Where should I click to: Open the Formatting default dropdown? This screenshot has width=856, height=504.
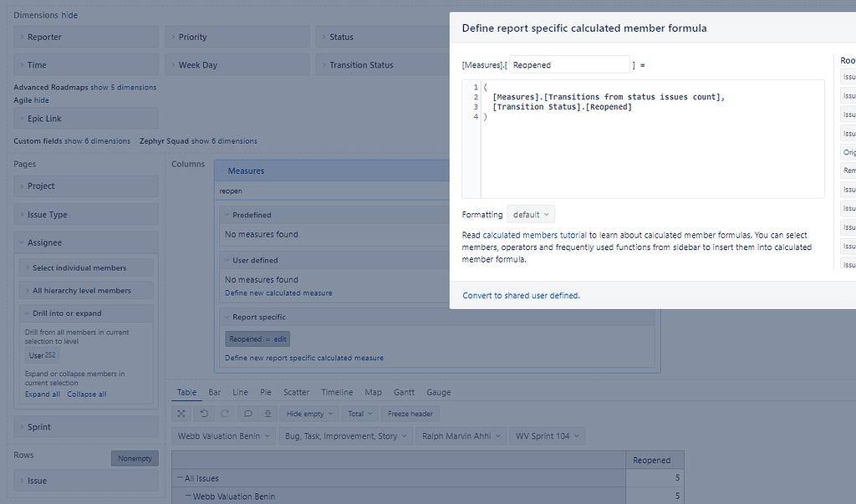(x=531, y=215)
